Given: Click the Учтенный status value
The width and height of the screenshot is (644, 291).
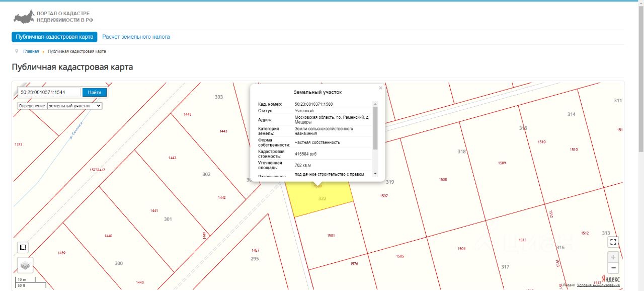Looking at the screenshot, I should 304,111.
